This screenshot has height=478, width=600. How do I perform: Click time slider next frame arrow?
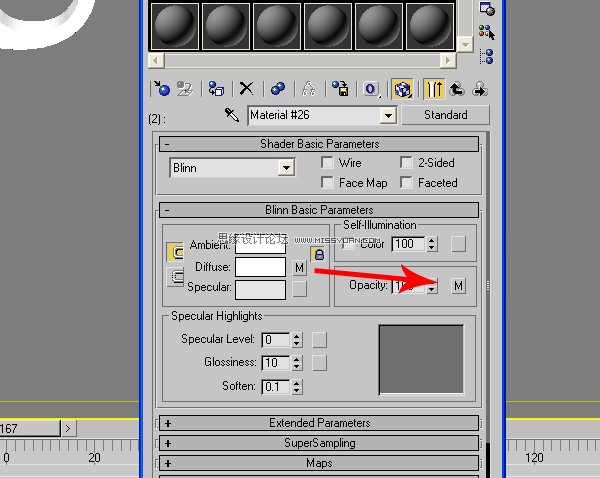(x=68, y=428)
